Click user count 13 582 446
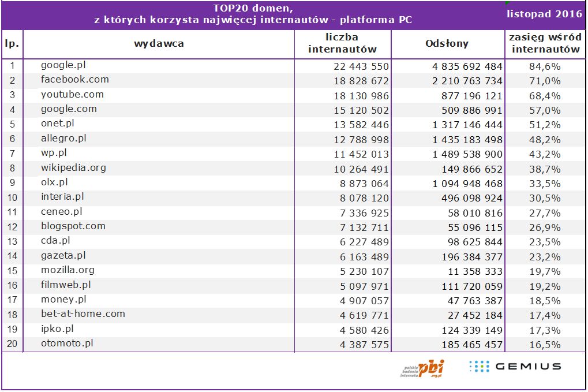 pos(361,125)
